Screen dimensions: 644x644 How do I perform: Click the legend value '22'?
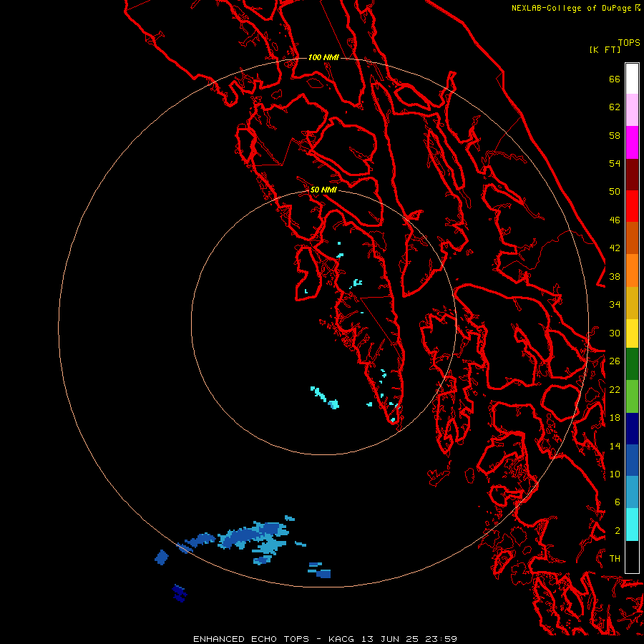pyautogui.click(x=615, y=390)
